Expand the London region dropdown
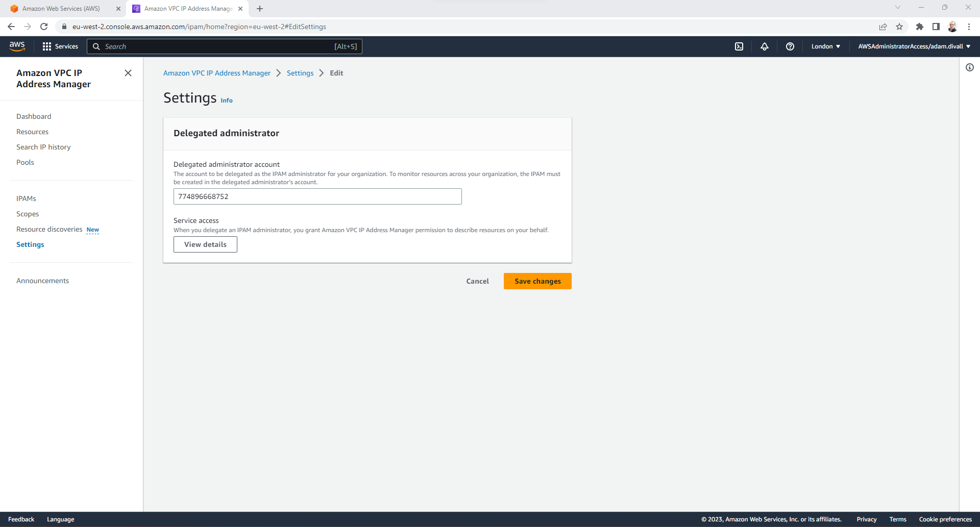Viewport: 980px width, 527px height. (825, 46)
